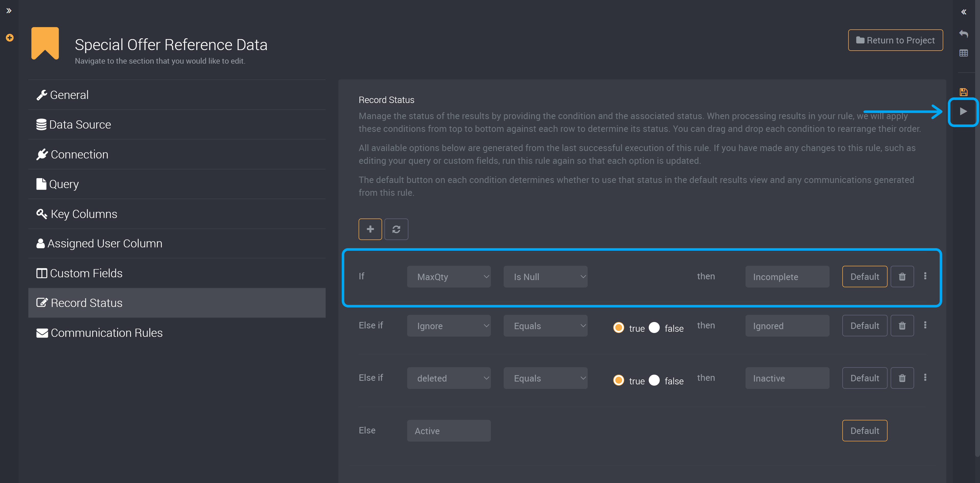Open more options for Incomplete row
980x483 pixels.
tap(925, 276)
